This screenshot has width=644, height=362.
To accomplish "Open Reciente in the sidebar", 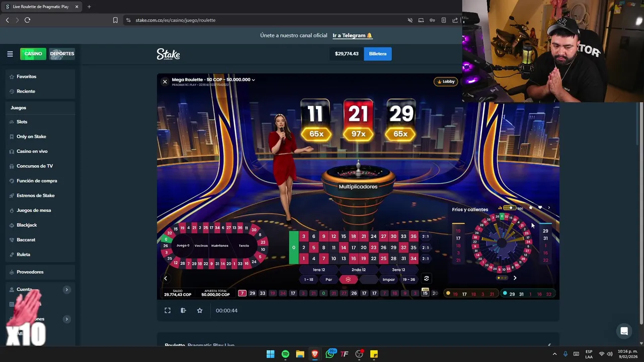I will [40, 91].
